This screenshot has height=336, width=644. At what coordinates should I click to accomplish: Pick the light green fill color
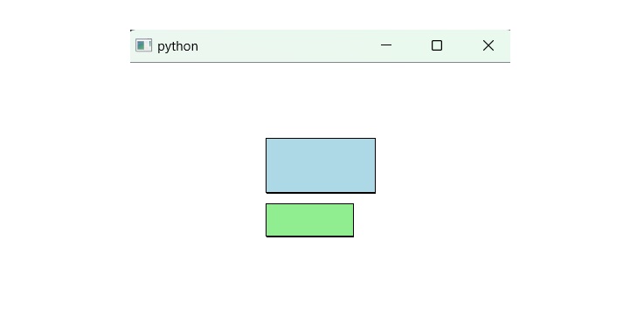pyautogui.click(x=309, y=220)
